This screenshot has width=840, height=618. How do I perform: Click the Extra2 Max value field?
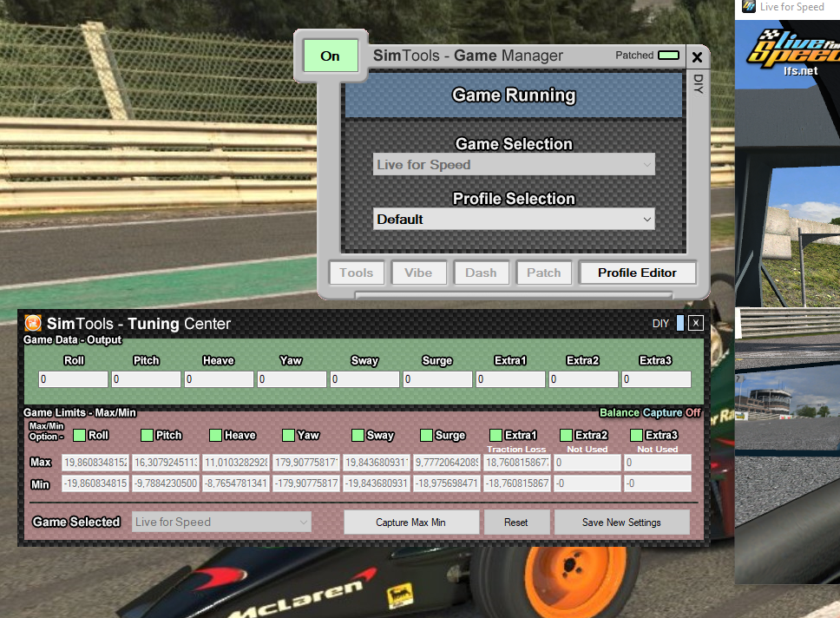[587, 463]
